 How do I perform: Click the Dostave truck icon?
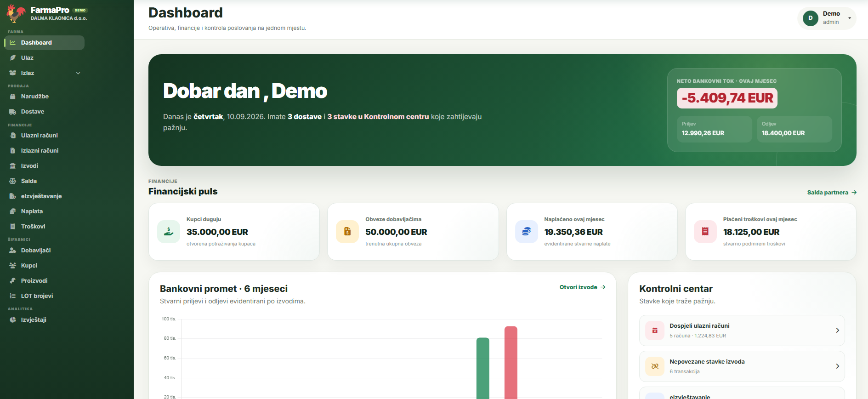13,112
